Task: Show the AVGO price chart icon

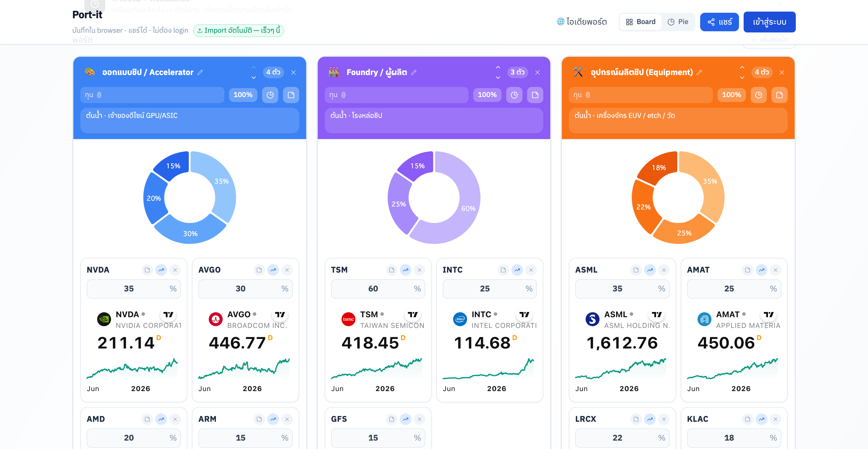Action: point(273,270)
